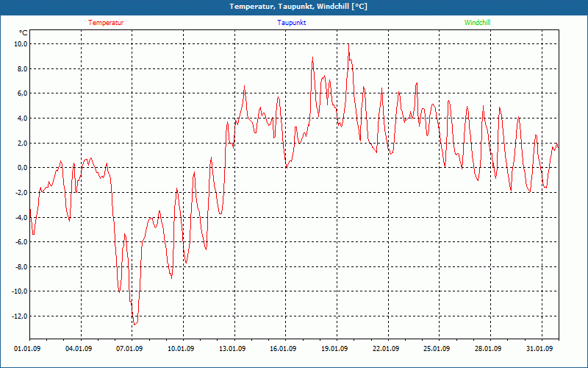Click the 6,0 y-axis label
Screen dimensions: 588x368
point(22,93)
